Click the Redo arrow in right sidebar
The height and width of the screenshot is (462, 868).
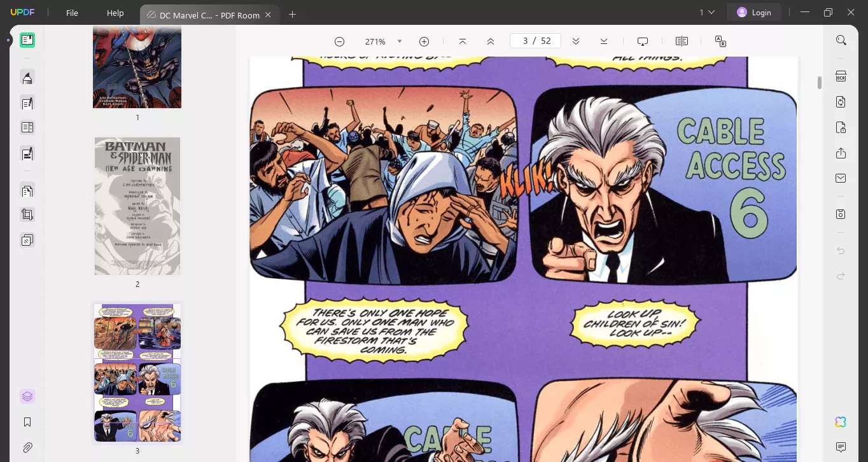[x=841, y=276]
